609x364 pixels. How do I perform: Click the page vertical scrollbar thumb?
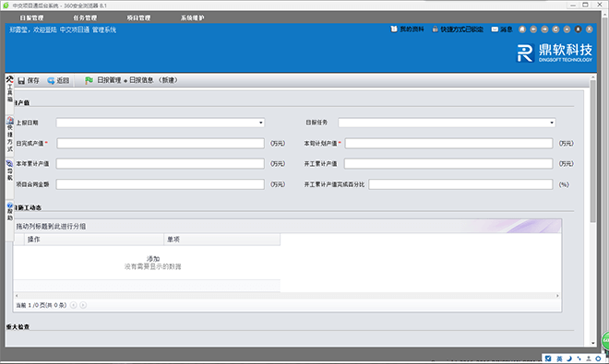point(592,151)
